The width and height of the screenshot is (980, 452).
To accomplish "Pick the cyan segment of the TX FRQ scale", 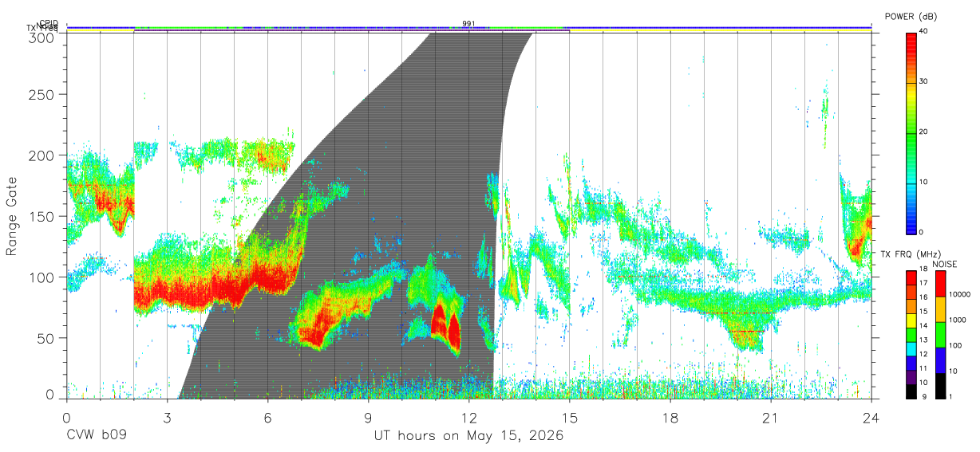I will coord(911,348).
